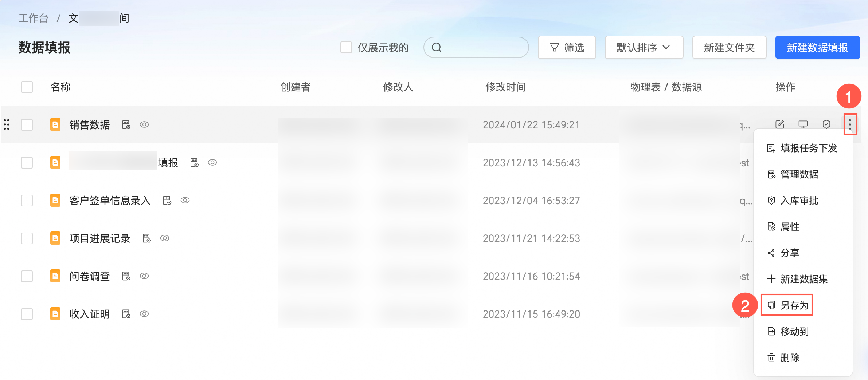Click the 新建文件夹 button
Viewport: 868px width, 380px height.
pos(729,47)
